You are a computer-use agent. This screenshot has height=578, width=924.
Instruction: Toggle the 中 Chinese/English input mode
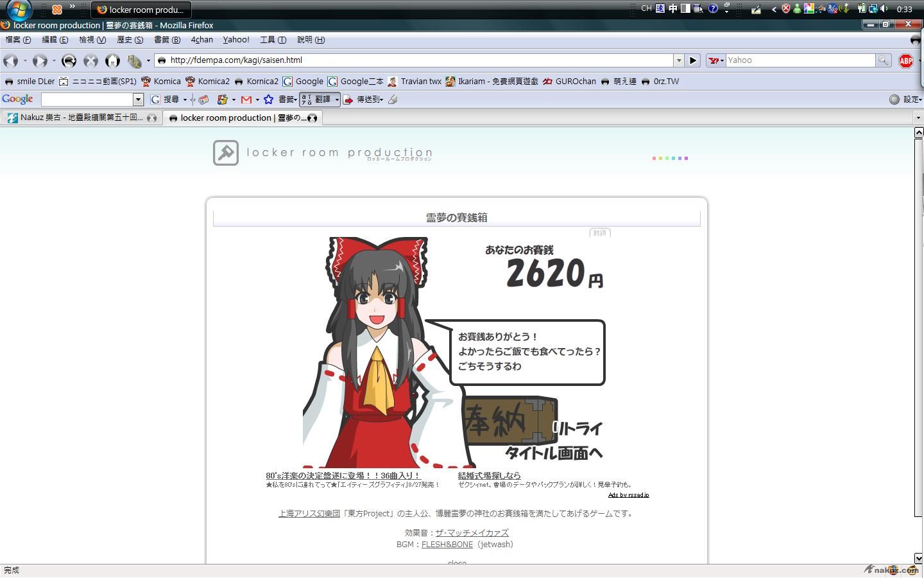673,8
